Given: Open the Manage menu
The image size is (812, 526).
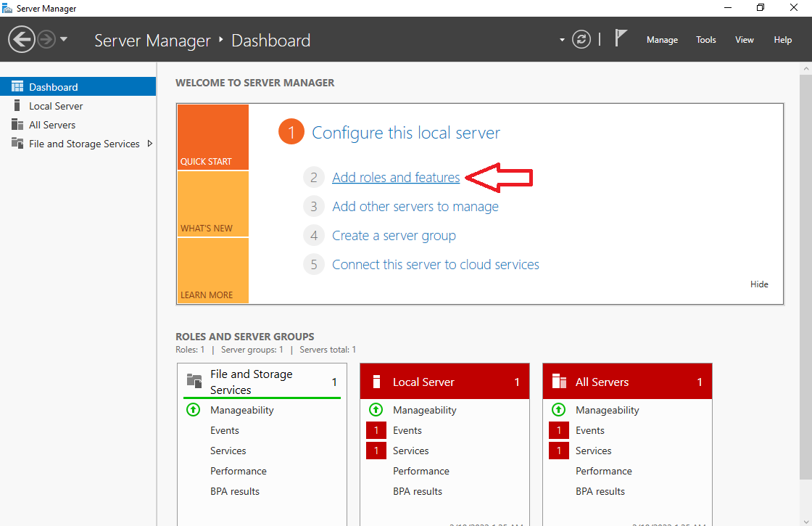Looking at the screenshot, I should pos(661,40).
